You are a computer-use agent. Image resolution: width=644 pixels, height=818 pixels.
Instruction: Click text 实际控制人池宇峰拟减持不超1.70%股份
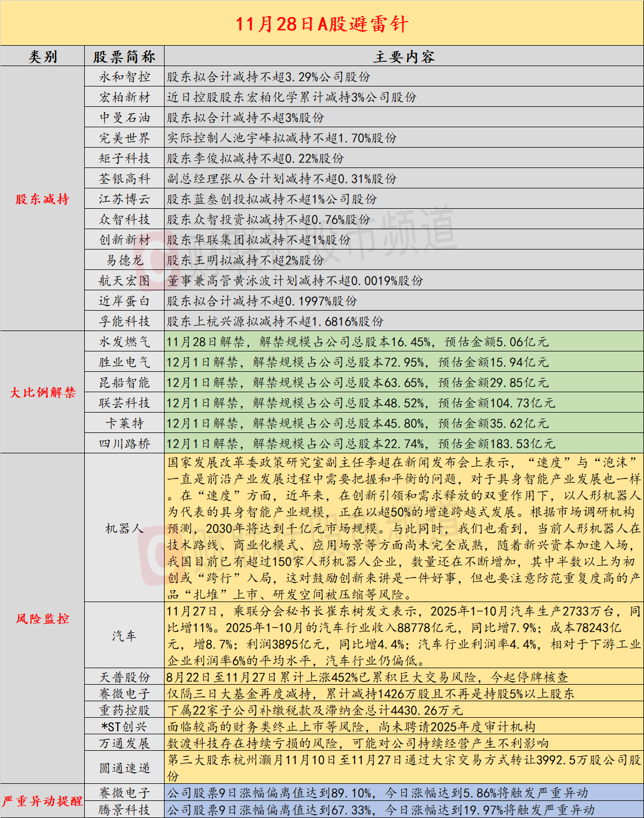[x=282, y=138]
